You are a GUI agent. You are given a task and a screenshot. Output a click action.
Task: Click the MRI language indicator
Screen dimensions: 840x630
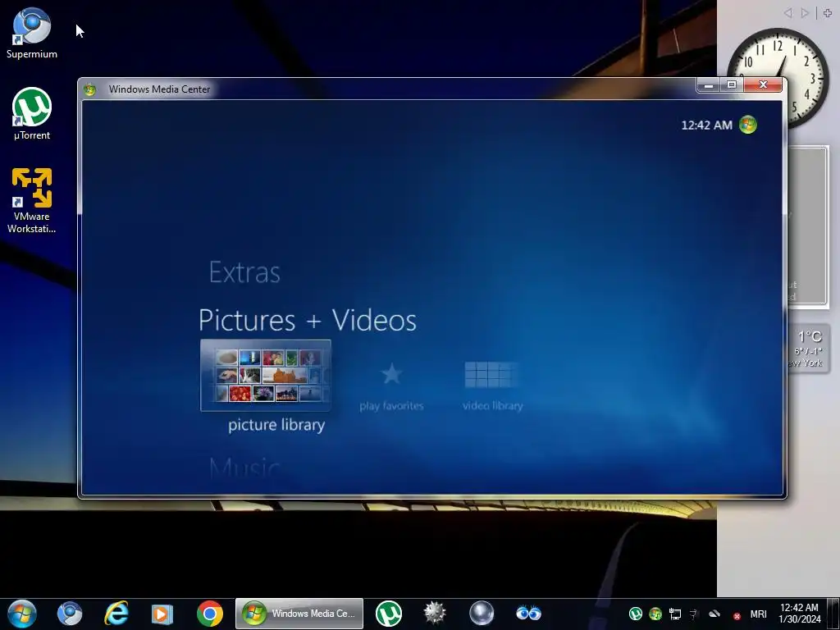point(758,614)
